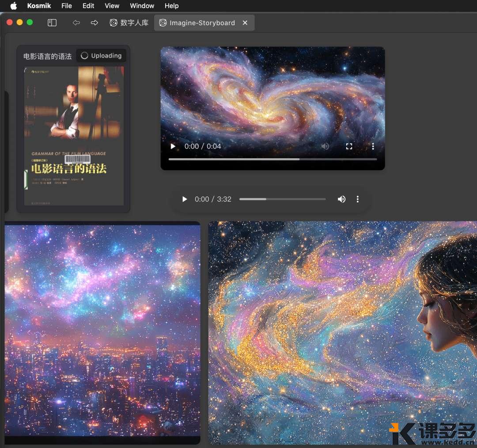Screen dimensions: 477x448
Task: Open the Window menu
Action: (142, 6)
